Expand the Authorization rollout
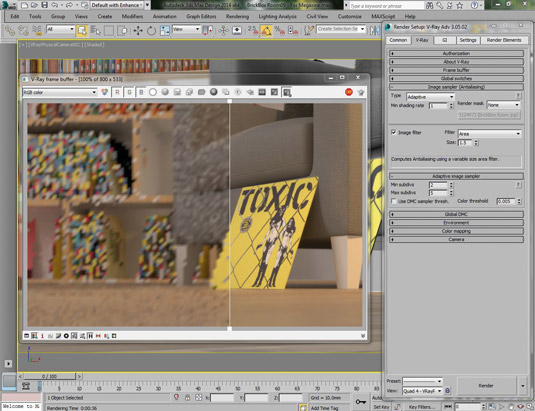The image size is (535, 411). click(456, 53)
